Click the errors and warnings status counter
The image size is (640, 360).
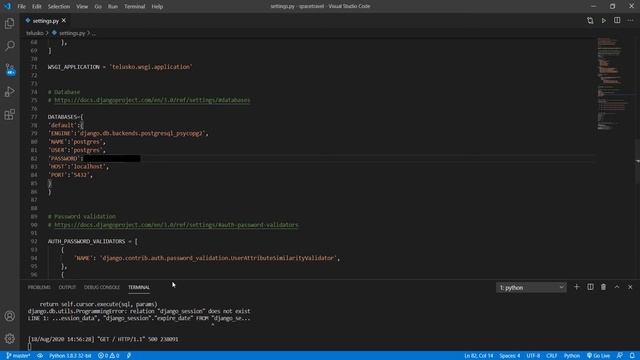(109, 356)
